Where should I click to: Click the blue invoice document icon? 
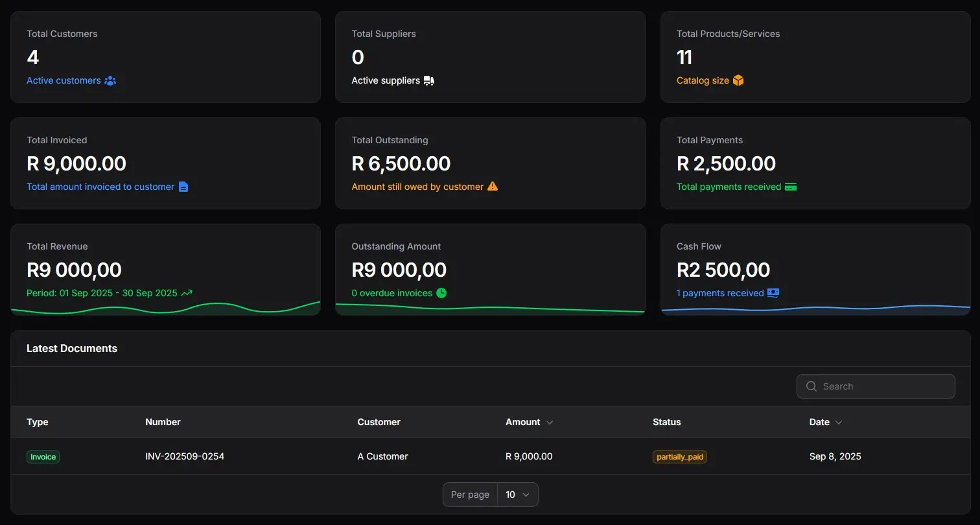coord(183,187)
